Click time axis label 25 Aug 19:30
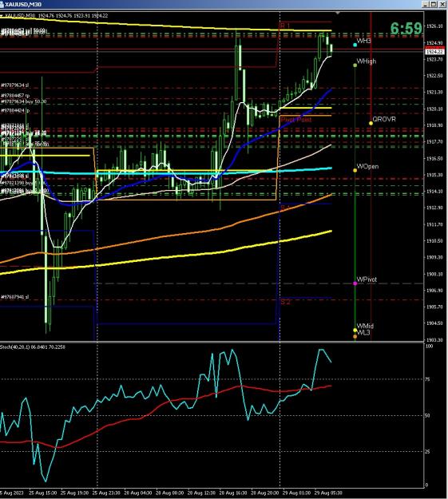Image resolution: width=448 pixels, height=499 pixels. (x=74, y=493)
